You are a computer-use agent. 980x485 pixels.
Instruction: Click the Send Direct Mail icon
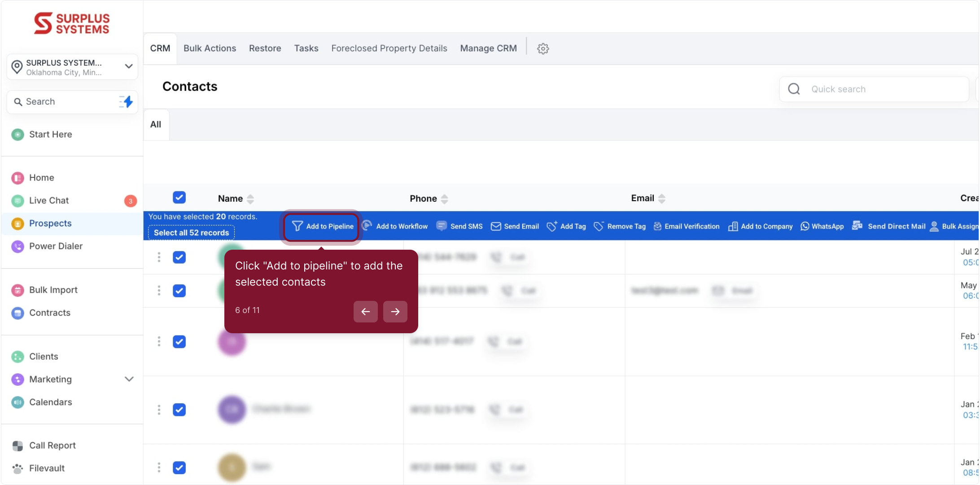coord(857,225)
